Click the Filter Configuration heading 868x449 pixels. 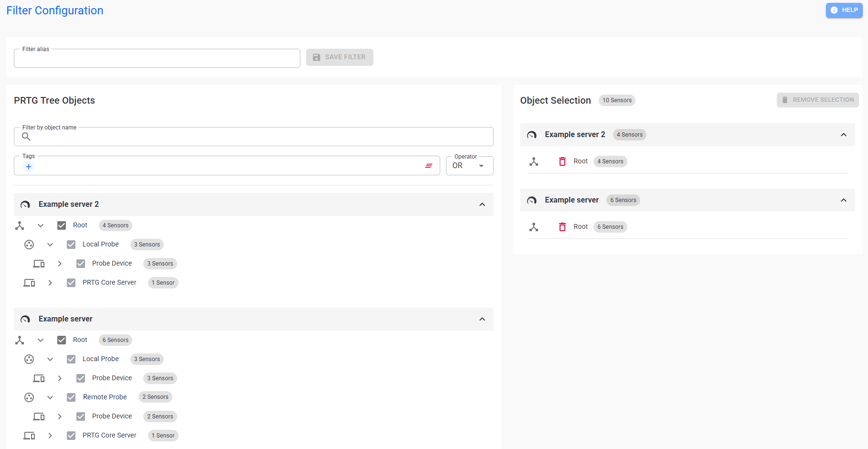pyautogui.click(x=55, y=11)
